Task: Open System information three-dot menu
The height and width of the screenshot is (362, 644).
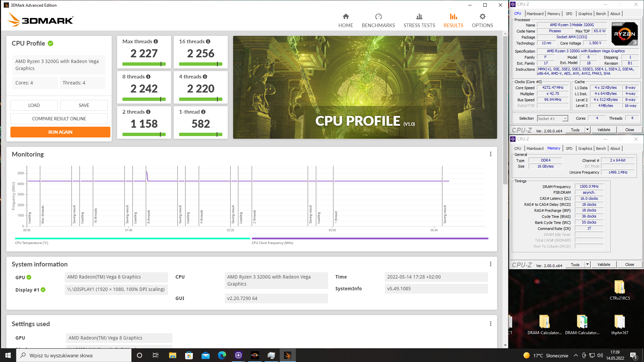Action: click(490, 264)
